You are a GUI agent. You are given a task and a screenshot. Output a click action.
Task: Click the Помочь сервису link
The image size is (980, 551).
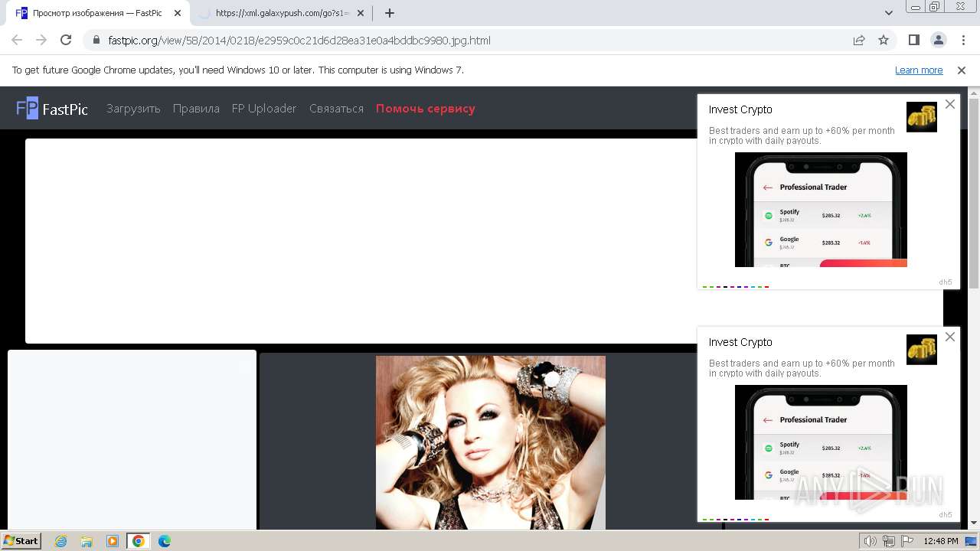click(x=426, y=109)
